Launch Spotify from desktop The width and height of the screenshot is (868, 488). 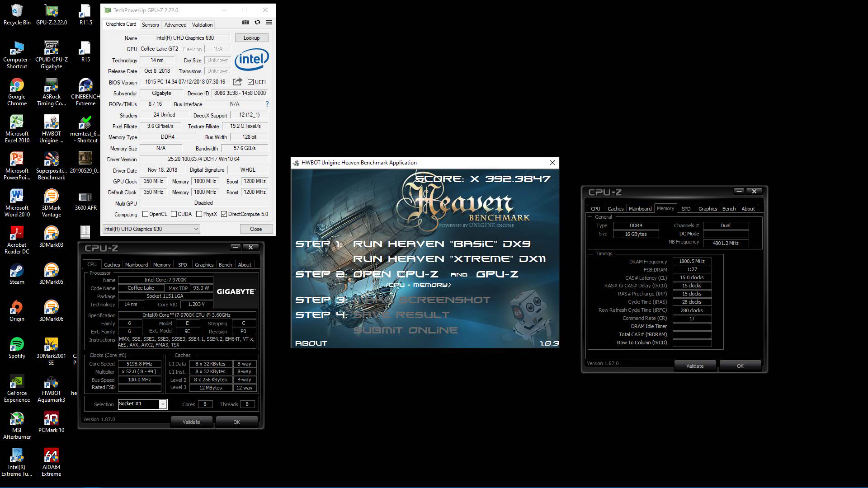[x=17, y=348]
